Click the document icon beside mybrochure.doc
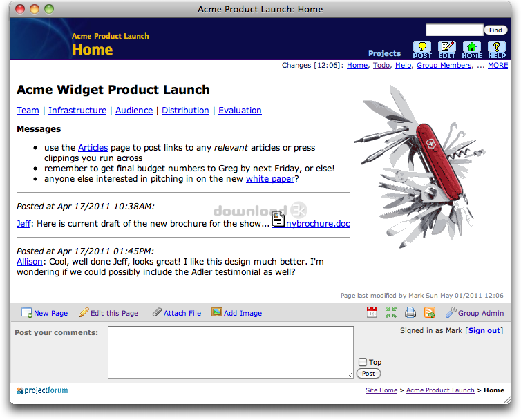Screen dimensions: 521x420 tap(278, 220)
